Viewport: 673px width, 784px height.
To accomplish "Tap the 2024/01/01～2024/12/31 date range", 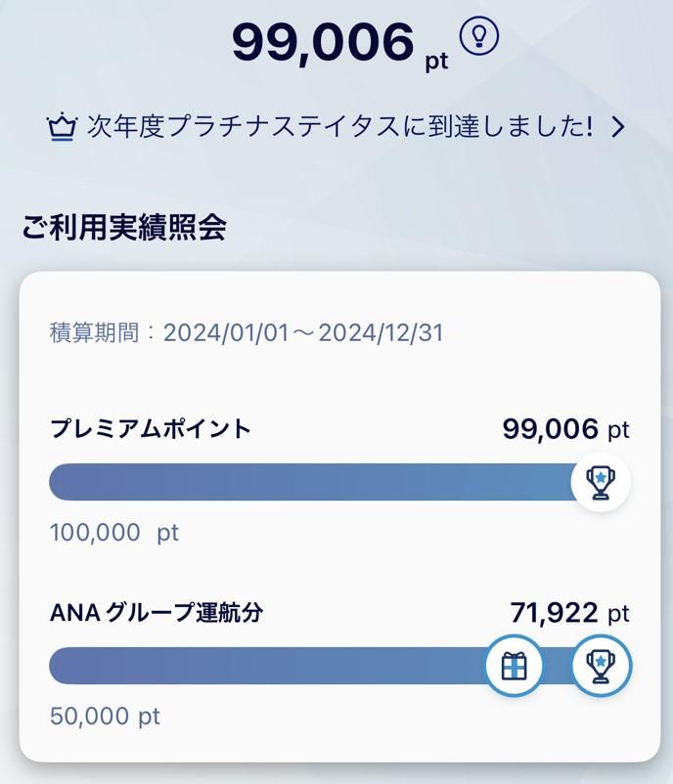I will [x=303, y=332].
